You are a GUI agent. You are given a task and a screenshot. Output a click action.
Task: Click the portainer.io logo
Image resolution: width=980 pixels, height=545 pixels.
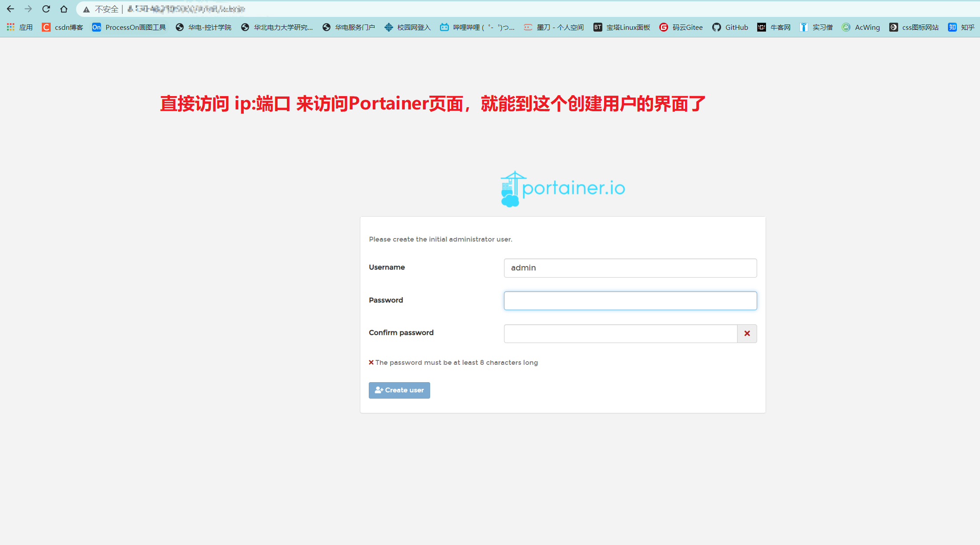tap(563, 189)
